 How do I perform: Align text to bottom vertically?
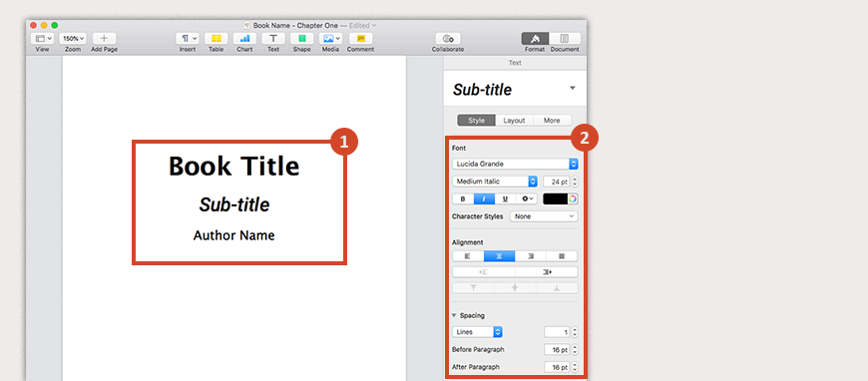click(557, 288)
